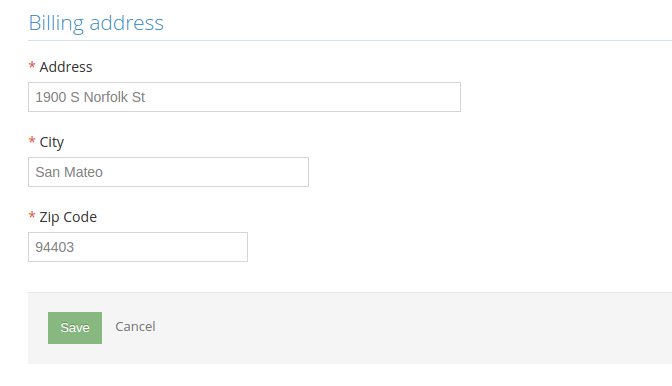Click gray footer bar beside Cancel
The image size is (672, 386).
pos(386,328)
